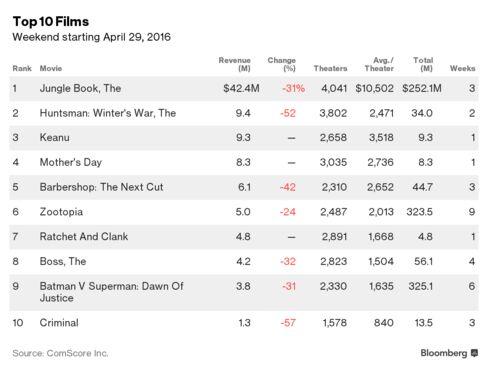Click the Weeks column header
This screenshot has height=371, width=488.
[462, 68]
